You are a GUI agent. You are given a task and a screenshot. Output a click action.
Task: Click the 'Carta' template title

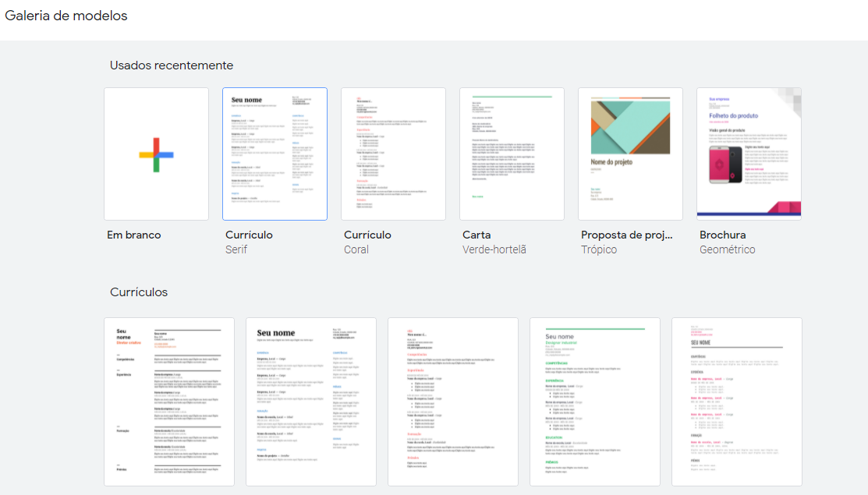[x=477, y=235]
